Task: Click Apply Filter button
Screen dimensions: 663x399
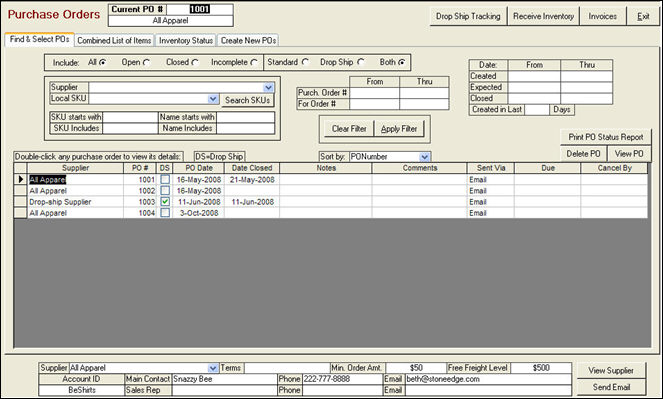Action: (x=399, y=129)
